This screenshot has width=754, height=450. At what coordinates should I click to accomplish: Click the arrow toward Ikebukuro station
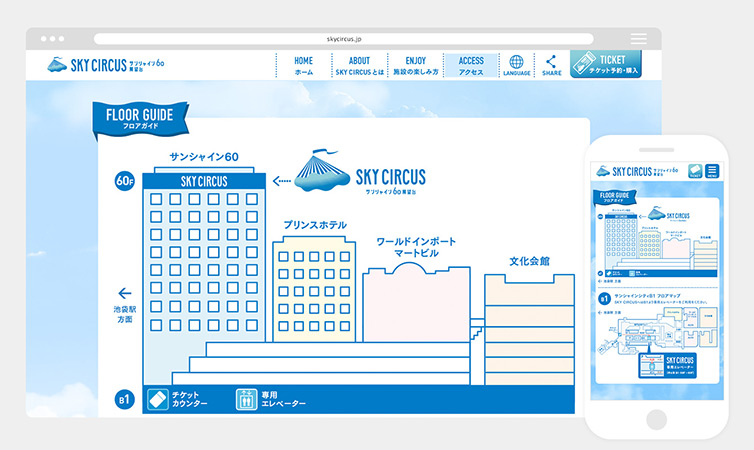click(125, 293)
